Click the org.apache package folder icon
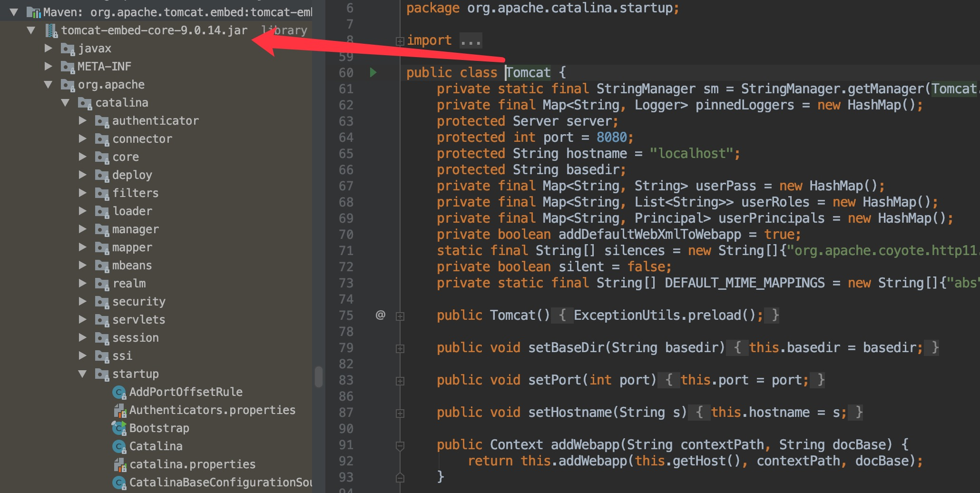Viewport: 980px width, 493px height. pos(68,85)
